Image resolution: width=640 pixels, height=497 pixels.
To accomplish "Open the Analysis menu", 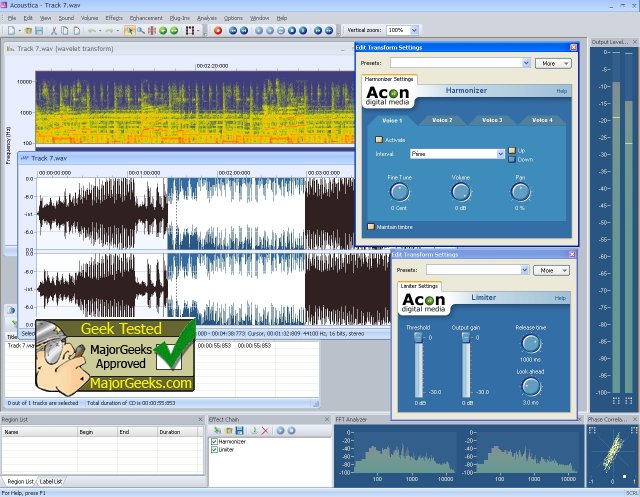I will coord(207,18).
